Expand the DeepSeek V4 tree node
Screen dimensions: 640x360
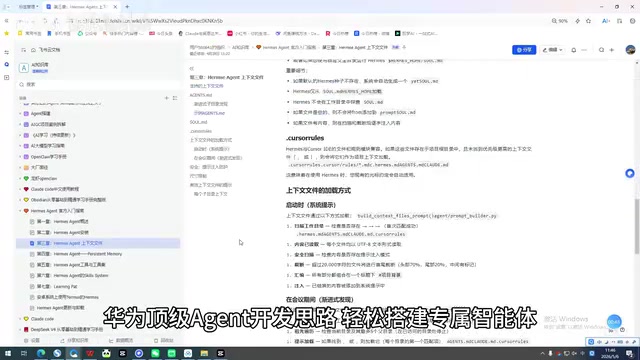tap(20, 329)
